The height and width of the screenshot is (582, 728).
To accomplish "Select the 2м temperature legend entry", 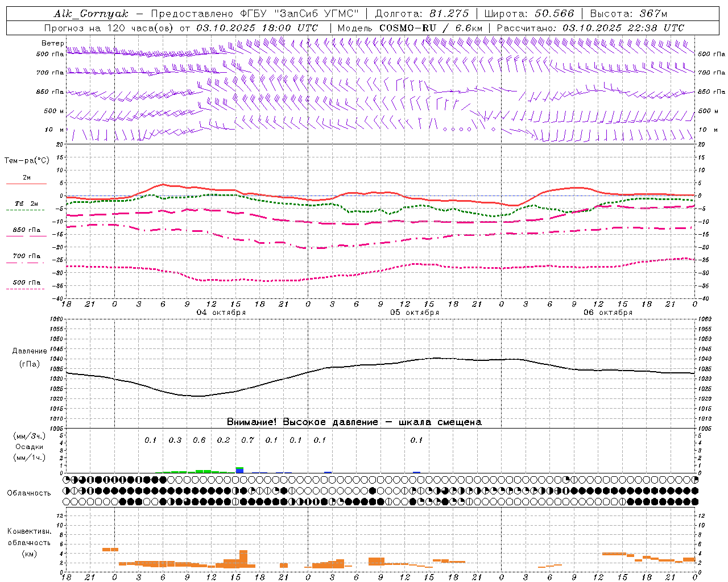I will coord(27,178).
